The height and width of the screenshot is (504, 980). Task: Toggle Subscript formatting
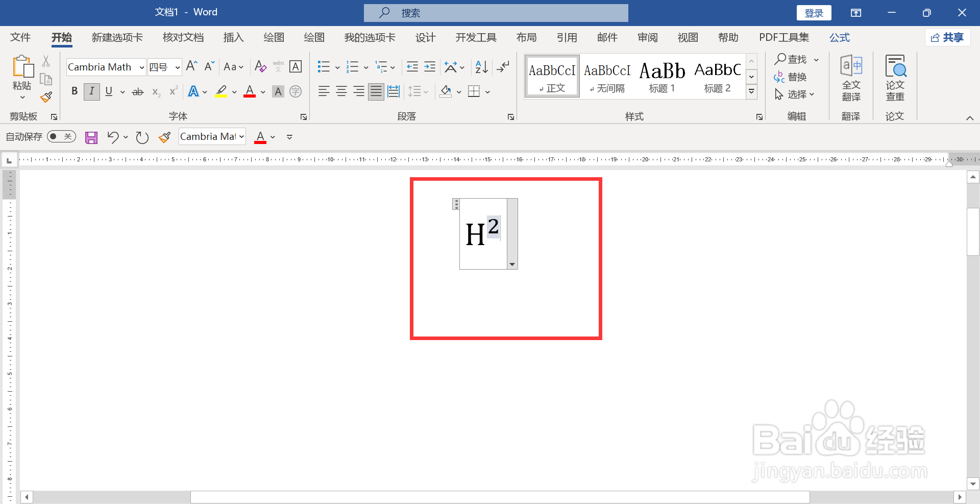point(156,92)
